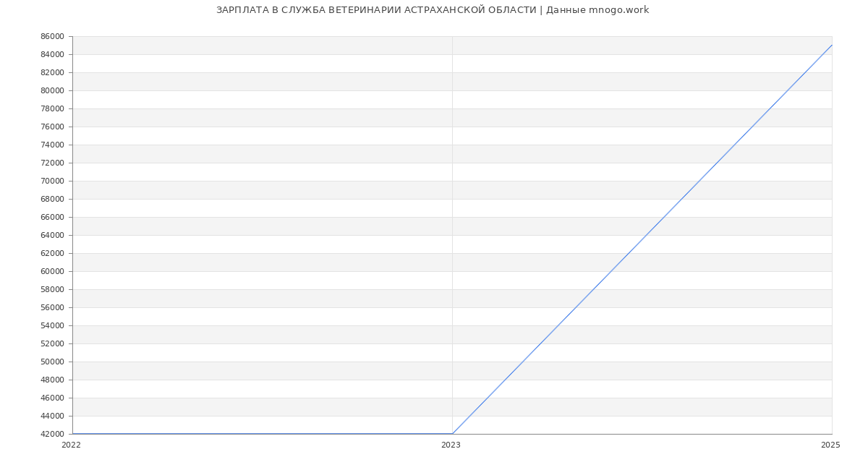Click the line's 2025 peak point
Image resolution: width=868 pixels, height=470 pixels.
click(832, 45)
